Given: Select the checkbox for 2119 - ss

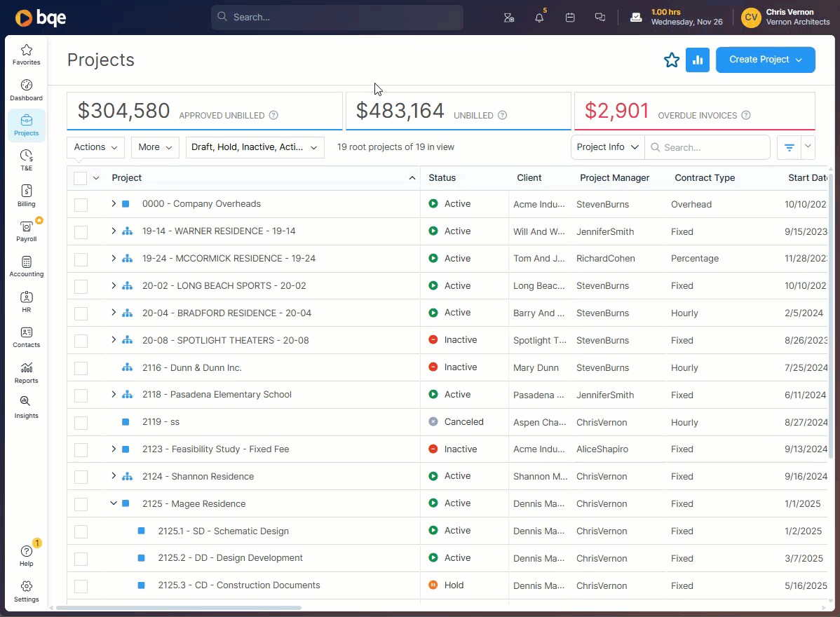Looking at the screenshot, I should 81,422.
